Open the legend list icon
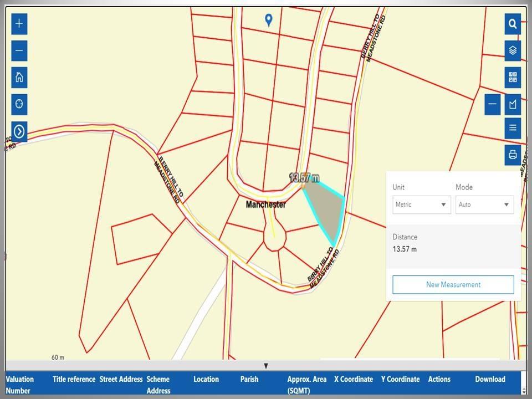This screenshot has width=532, height=399. tap(513, 128)
